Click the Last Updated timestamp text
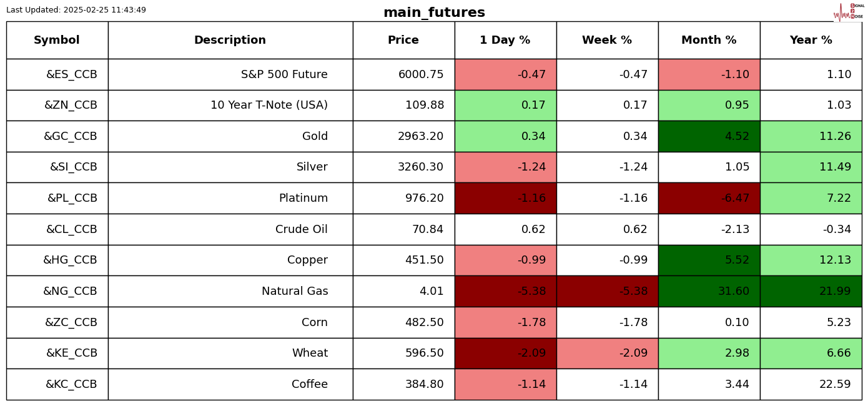Viewport: 868px width, 406px height. (76, 10)
